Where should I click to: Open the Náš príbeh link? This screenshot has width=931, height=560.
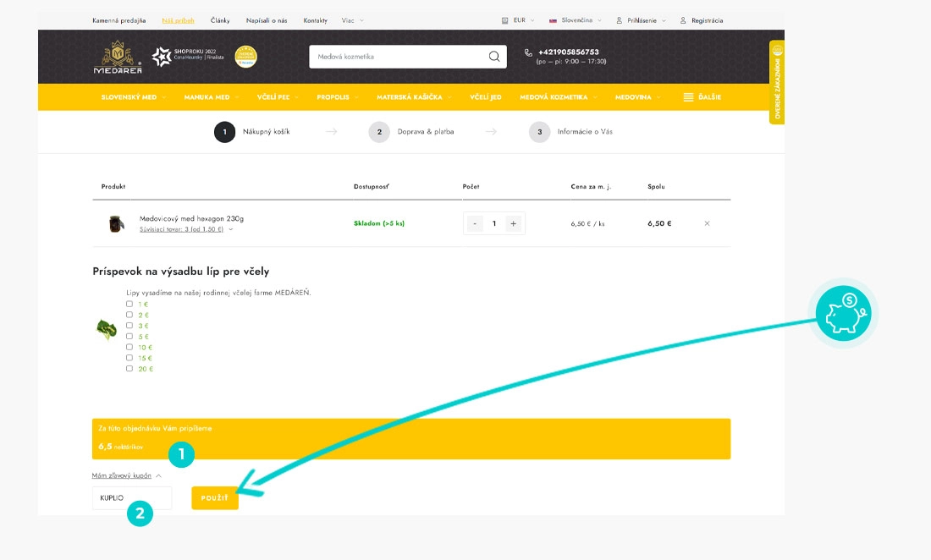178,21
